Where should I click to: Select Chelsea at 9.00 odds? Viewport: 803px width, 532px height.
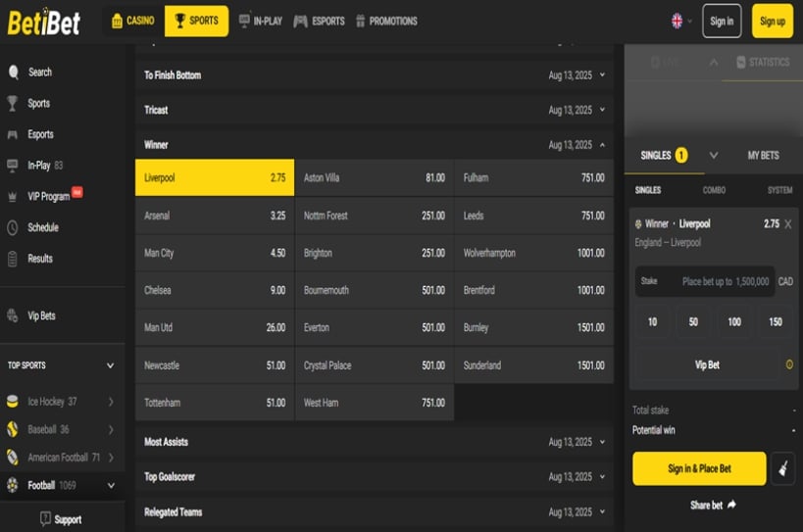215,290
